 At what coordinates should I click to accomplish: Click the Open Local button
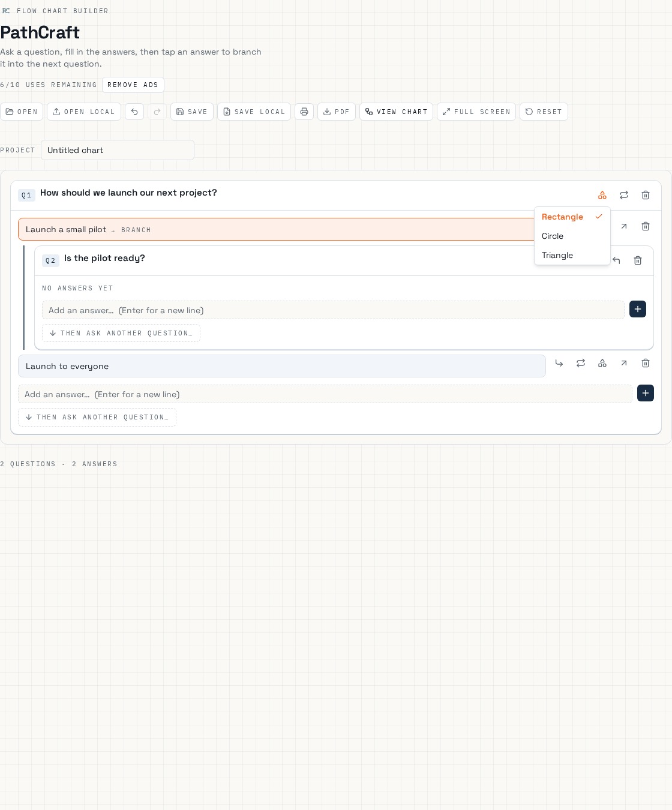(x=84, y=112)
